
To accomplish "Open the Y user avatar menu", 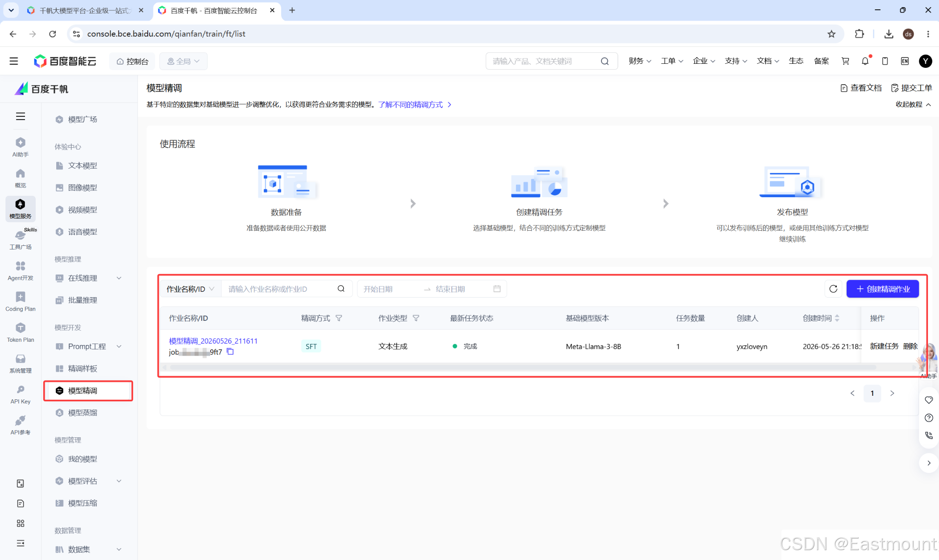I will (925, 61).
